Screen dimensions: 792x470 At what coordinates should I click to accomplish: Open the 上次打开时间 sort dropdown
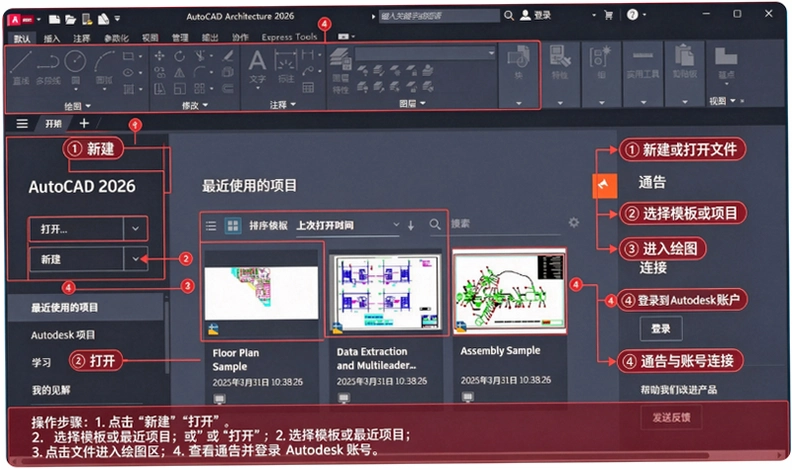[x=348, y=225]
